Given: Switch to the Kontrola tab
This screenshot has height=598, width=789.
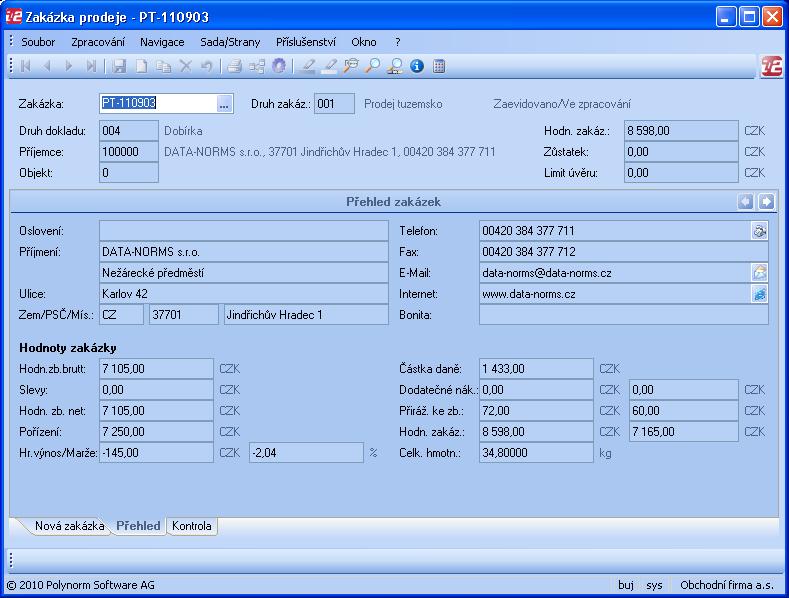Looking at the screenshot, I should (x=192, y=526).
